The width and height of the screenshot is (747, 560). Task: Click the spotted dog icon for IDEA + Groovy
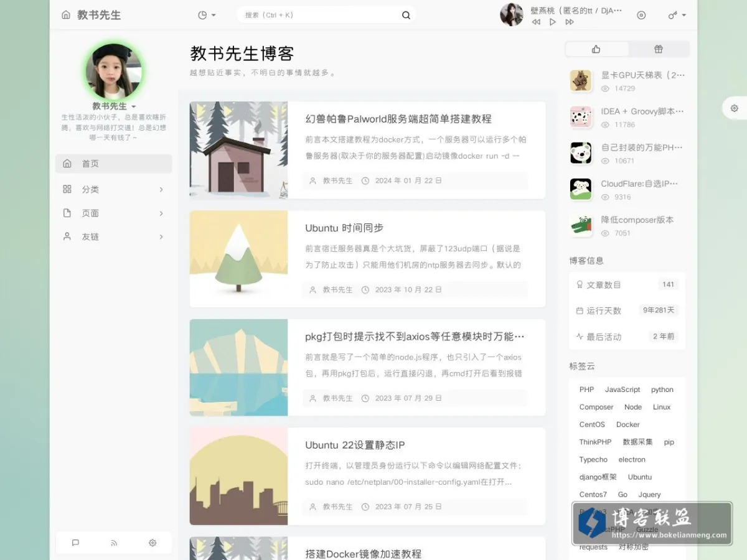581,116
